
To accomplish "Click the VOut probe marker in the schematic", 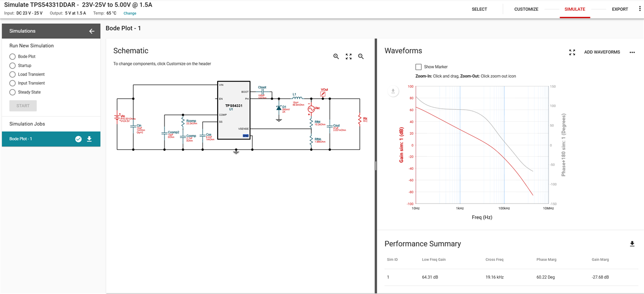I will pyautogui.click(x=323, y=94).
